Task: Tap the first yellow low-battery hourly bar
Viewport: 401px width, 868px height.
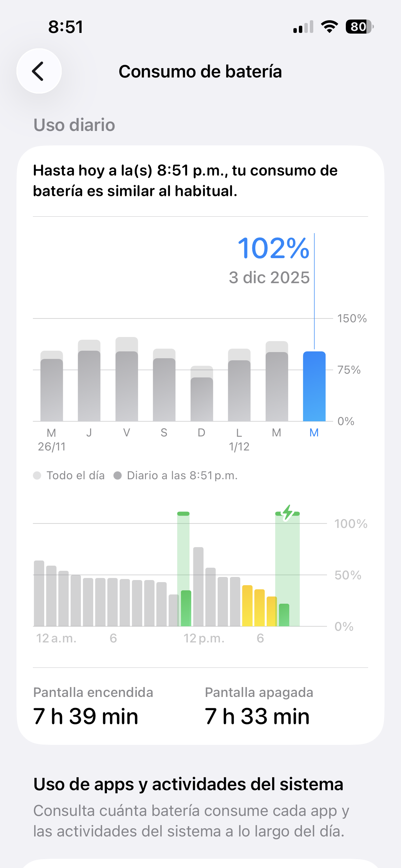Action: click(x=247, y=605)
